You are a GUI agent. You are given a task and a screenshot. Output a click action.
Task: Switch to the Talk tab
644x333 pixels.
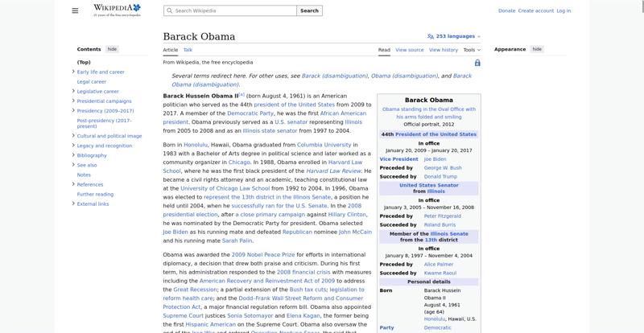pos(188,50)
